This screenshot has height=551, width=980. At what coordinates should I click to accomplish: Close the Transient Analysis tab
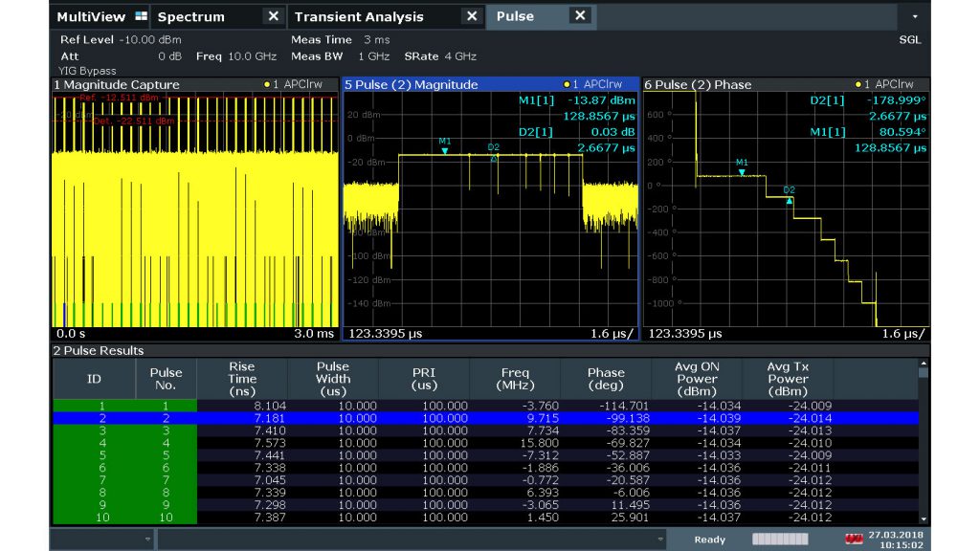pos(471,16)
